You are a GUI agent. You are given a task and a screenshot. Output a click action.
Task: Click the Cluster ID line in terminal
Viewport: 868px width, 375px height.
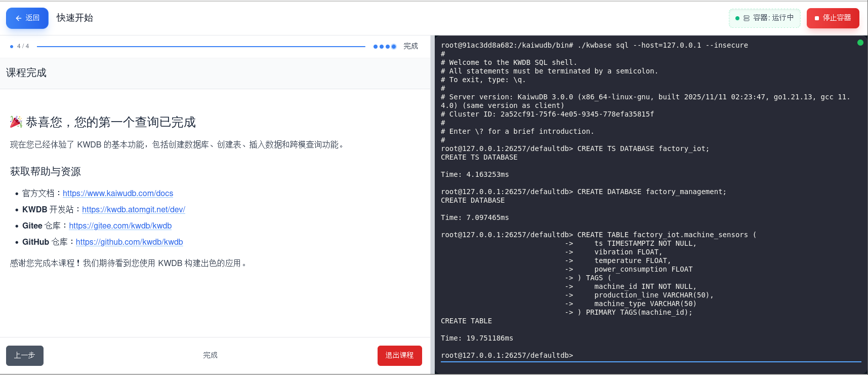coord(547,114)
